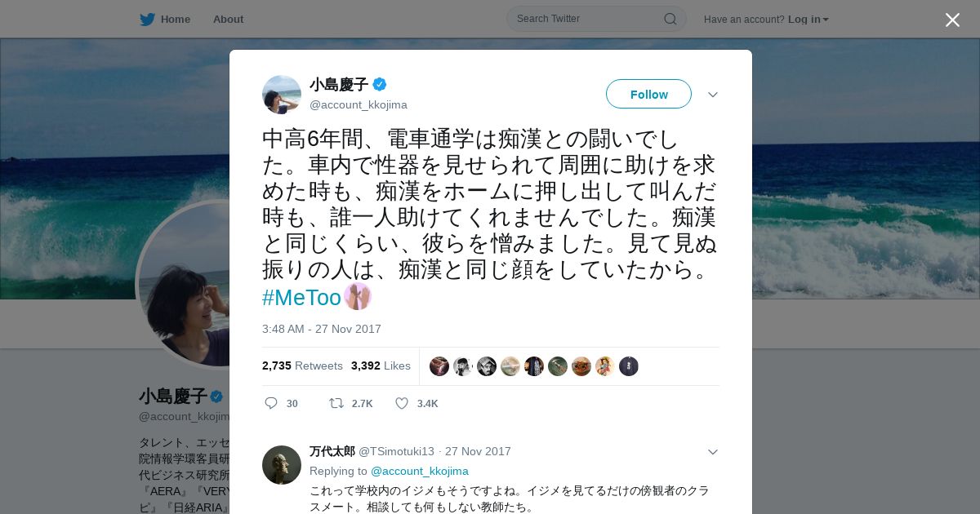View the 3,392 Likes list
This screenshot has height=514, width=980.
pyautogui.click(x=381, y=366)
